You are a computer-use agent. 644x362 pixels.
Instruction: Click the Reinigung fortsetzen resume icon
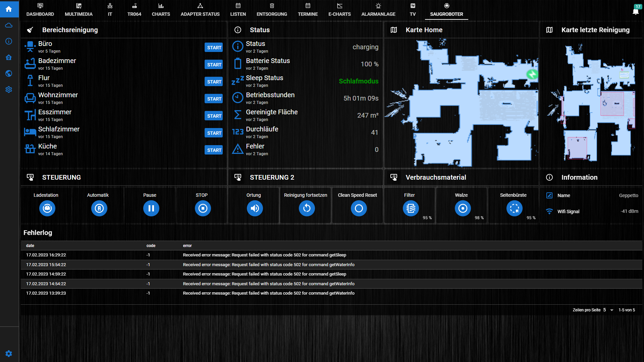[307, 208]
